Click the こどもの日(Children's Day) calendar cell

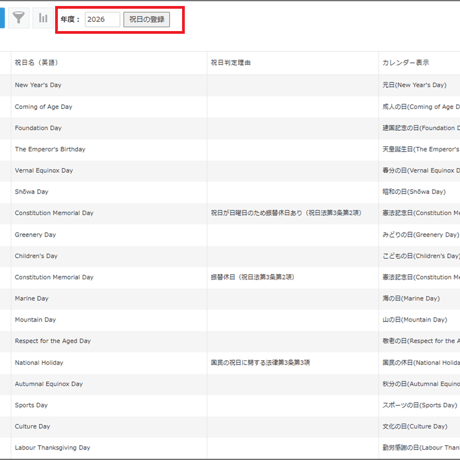(419, 256)
